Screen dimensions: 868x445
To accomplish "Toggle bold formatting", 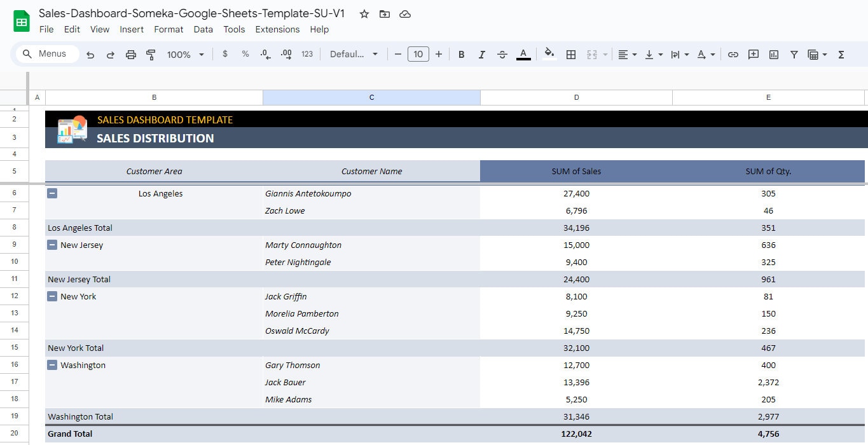I will (461, 54).
